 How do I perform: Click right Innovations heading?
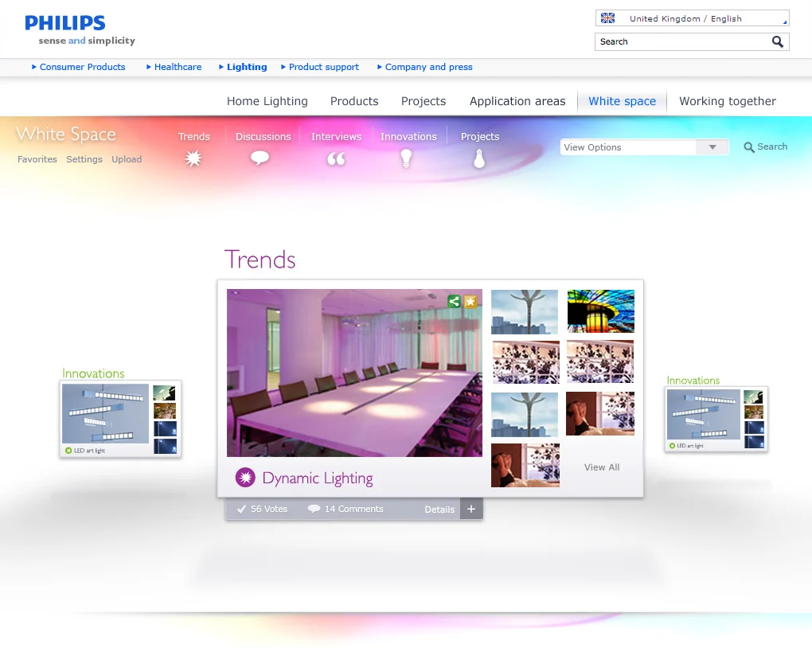(693, 380)
